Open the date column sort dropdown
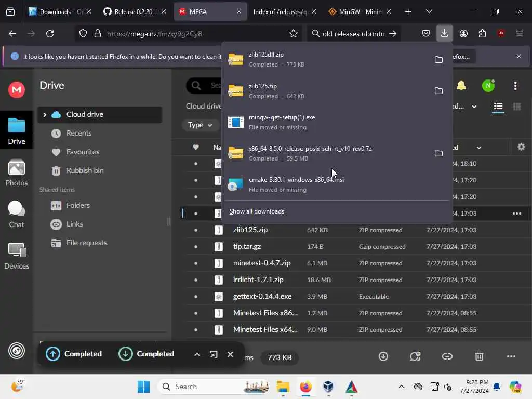 pos(478,148)
